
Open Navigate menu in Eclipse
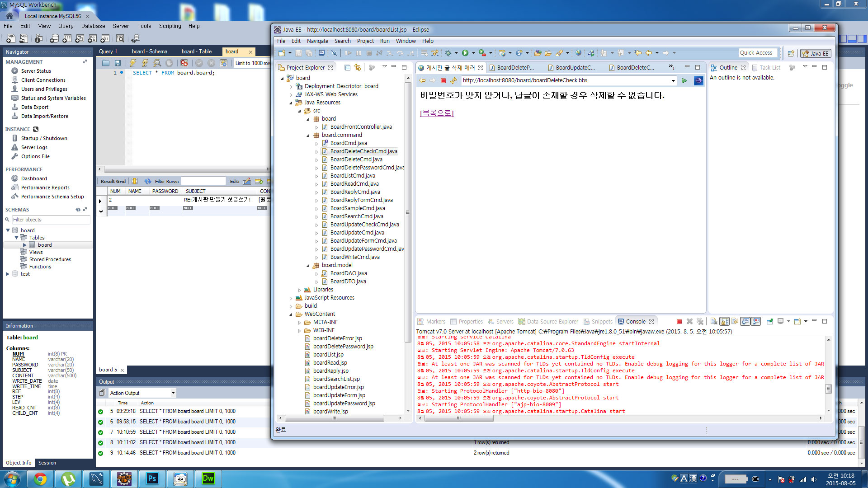[x=317, y=41]
